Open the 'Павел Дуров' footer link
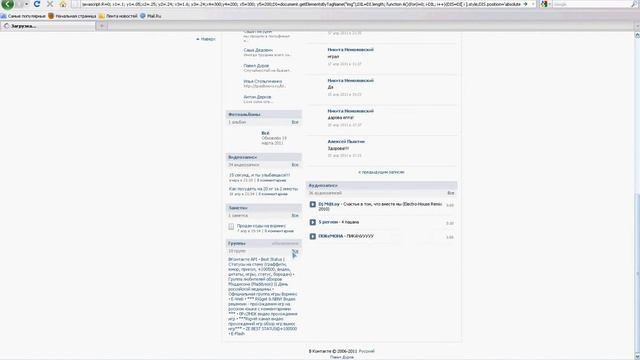 click(x=342, y=357)
